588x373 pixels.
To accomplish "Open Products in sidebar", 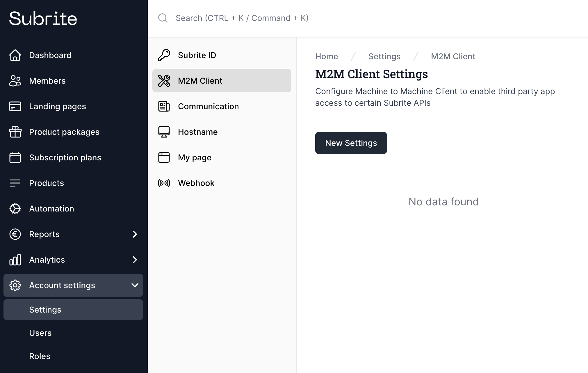I will [x=73, y=183].
